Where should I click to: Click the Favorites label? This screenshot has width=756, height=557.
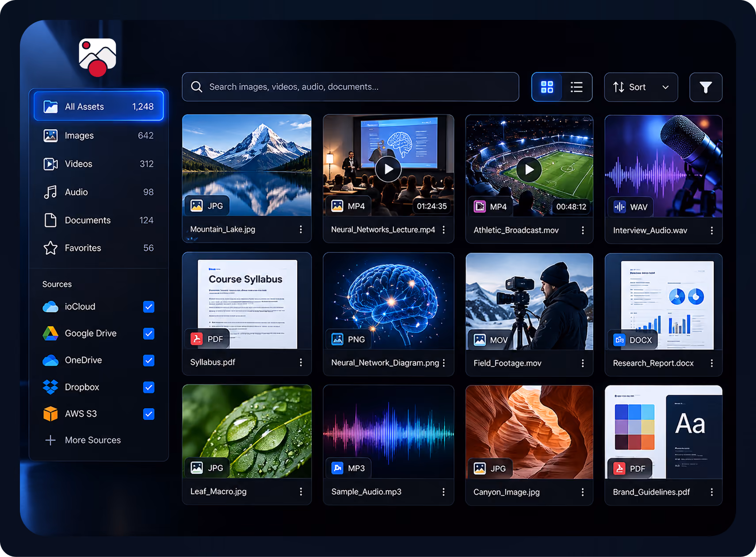pos(83,248)
